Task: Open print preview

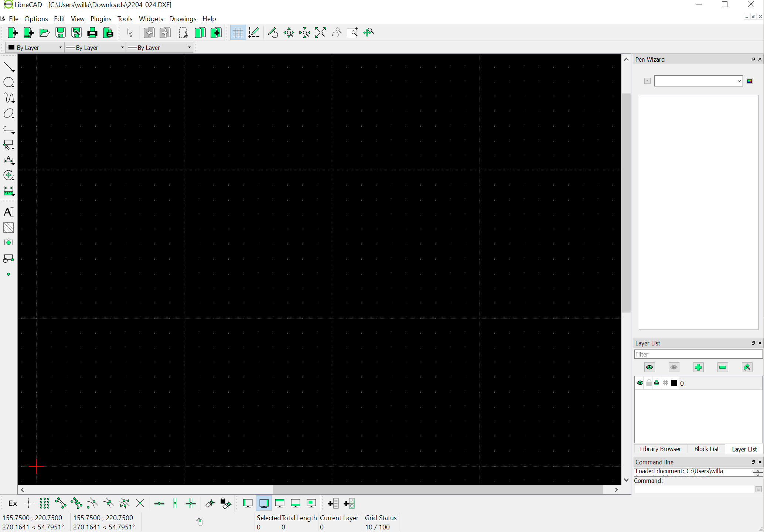Action: 108,33
